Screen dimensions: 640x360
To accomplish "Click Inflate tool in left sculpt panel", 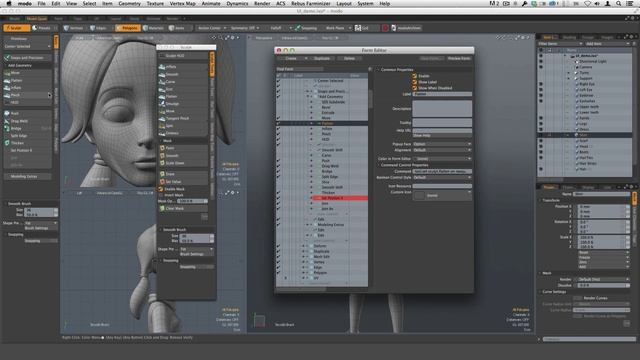I will coord(28,88).
